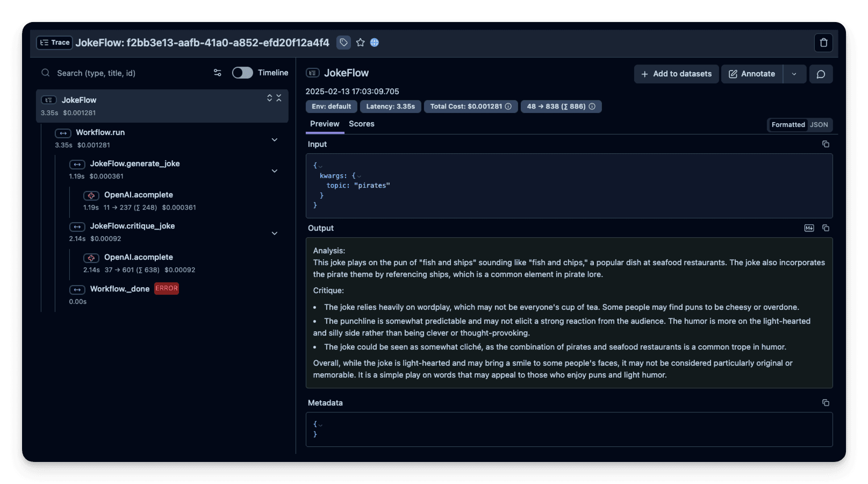Delete the trace via the trash icon
This screenshot has height=484, width=868.
coord(823,42)
